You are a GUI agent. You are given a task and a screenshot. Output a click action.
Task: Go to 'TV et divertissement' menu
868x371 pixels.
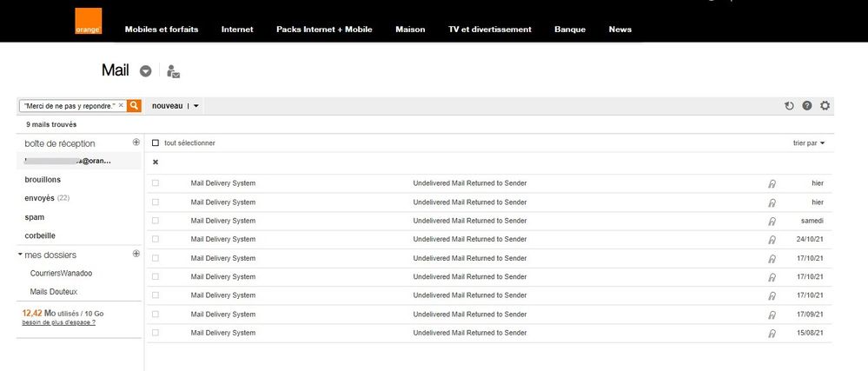[489, 30]
